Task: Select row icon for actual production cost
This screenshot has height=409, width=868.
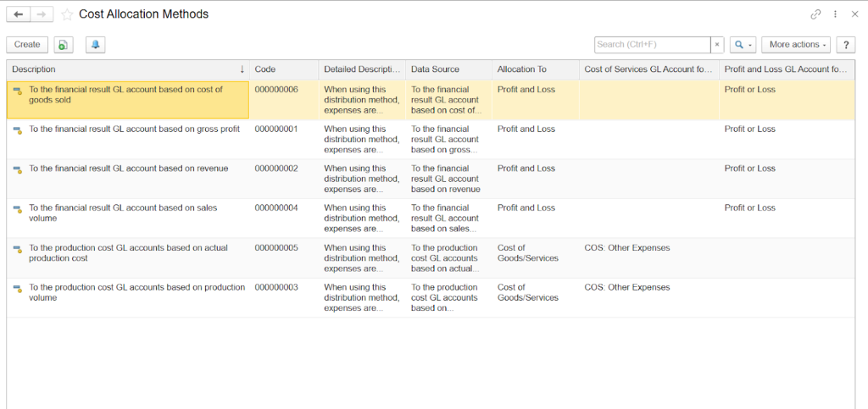Action: (18, 249)
